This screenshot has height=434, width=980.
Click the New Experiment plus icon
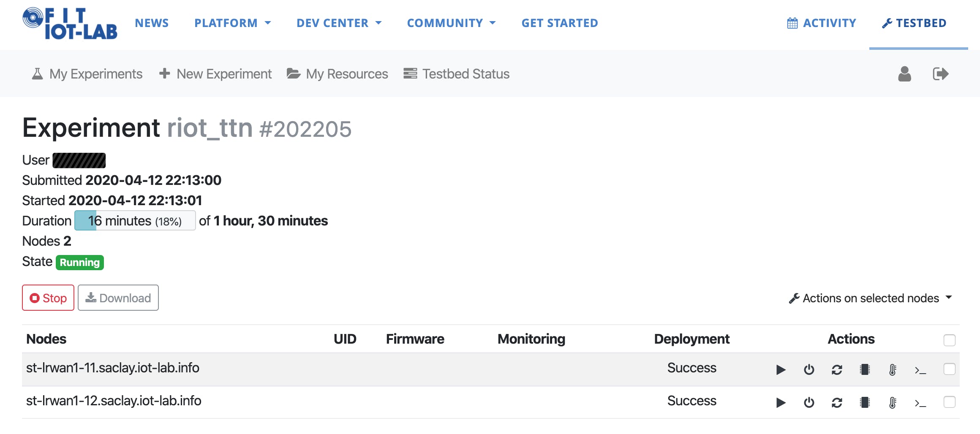(164, 73)
